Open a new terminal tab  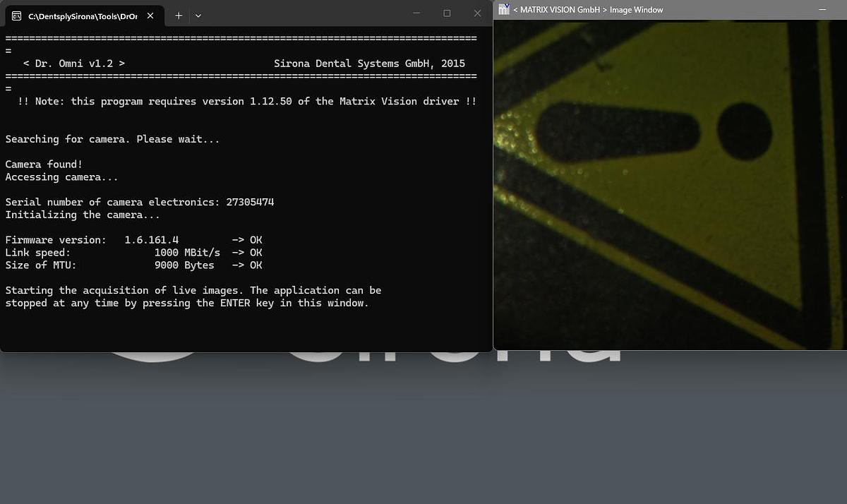click(x=179, y=16)
